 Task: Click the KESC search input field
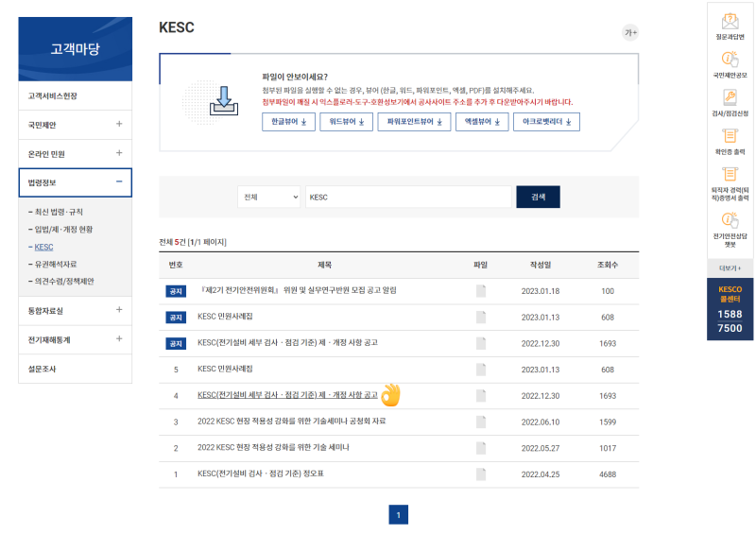[x=408, y=197]
